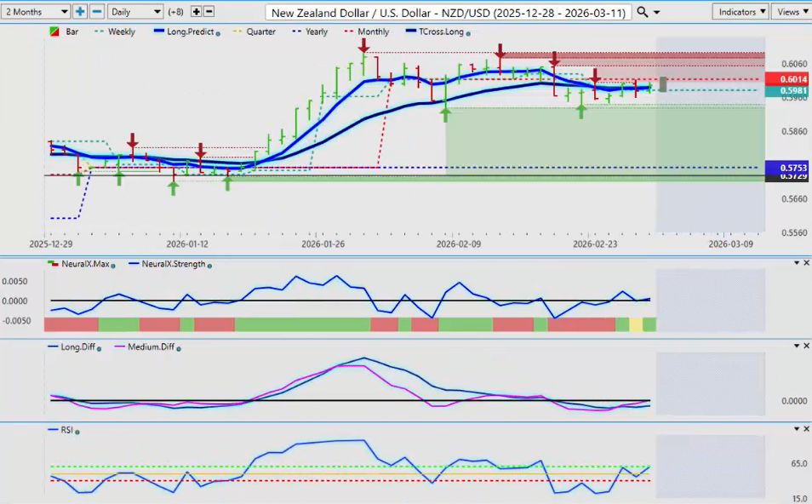Toggle the Long.Predict legend series
Screen dimensions: 812x504
[x=187, y=32]
